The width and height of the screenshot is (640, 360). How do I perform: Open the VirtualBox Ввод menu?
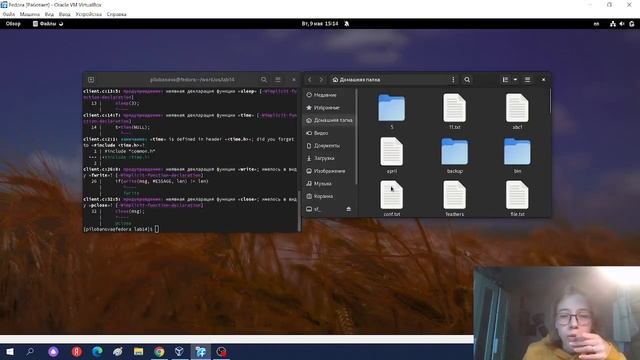tap(64, 14)
